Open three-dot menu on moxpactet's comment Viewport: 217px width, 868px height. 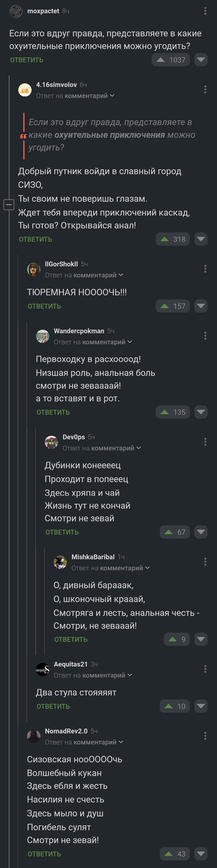(x=205, y=11)
